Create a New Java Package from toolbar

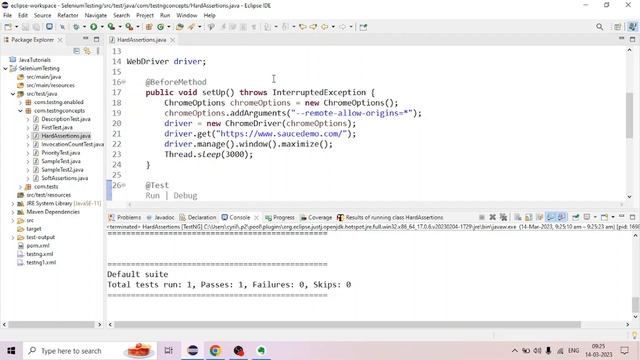coord(149,27)
